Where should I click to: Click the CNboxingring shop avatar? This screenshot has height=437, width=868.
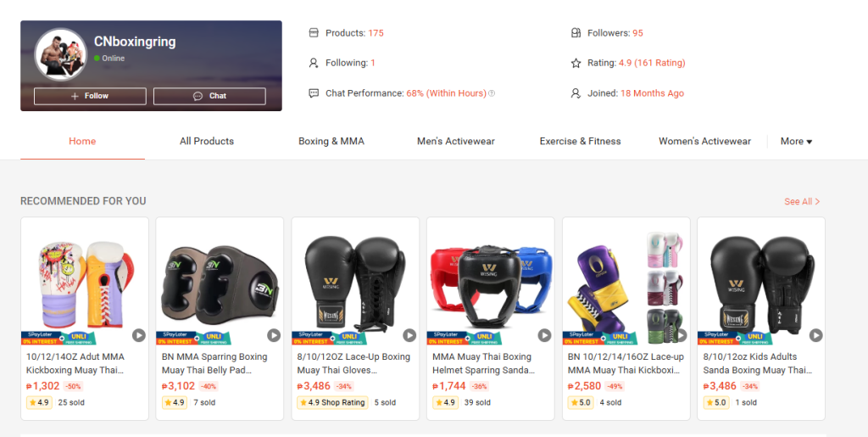point(60,54)
